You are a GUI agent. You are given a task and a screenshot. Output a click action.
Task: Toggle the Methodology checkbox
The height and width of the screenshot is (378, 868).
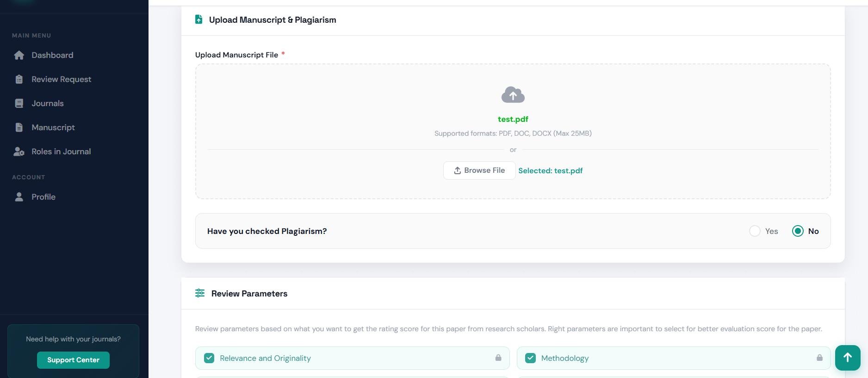531,358
